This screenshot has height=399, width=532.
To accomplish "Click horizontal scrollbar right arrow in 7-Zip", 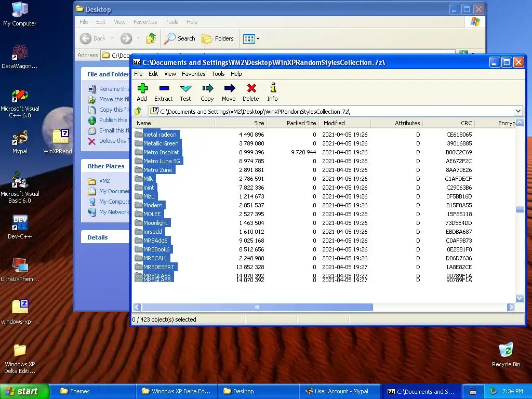I will point(511,307).
